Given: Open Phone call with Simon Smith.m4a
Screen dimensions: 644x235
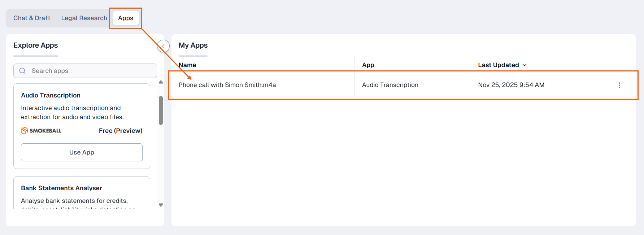Looking at the screenshot, I should point(227,85).
